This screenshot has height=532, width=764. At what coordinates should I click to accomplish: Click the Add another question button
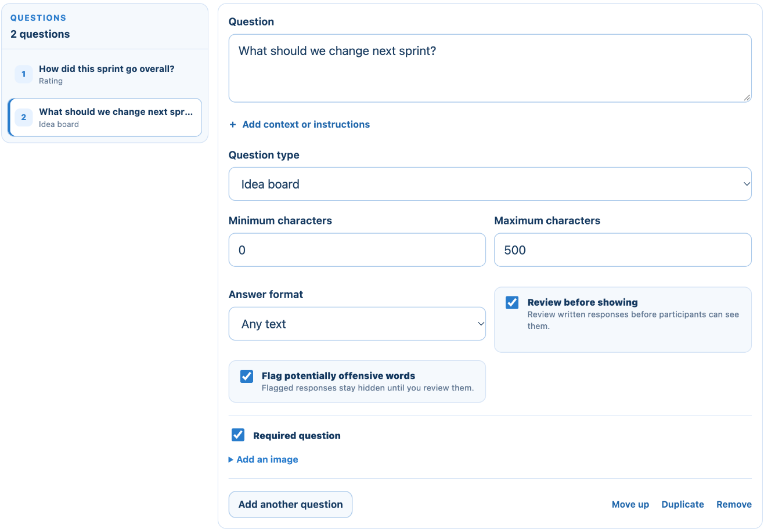tap(291, 505)
